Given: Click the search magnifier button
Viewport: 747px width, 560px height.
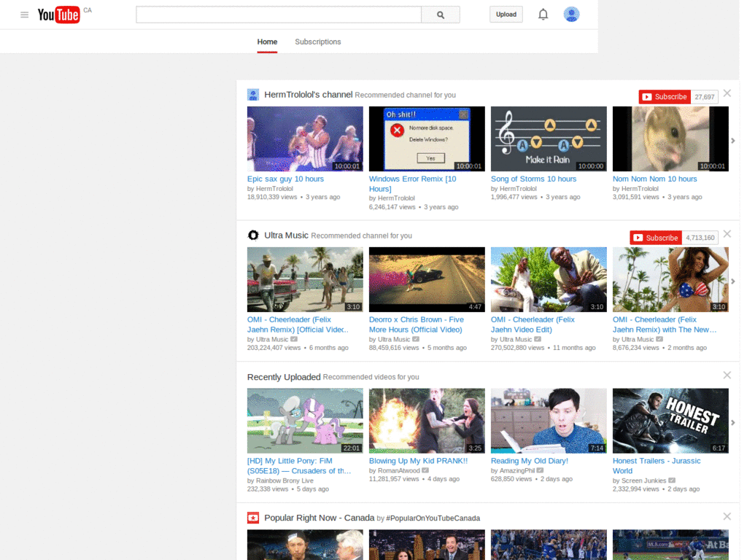Looking at the screenshot, I should (x=441, y=15).
